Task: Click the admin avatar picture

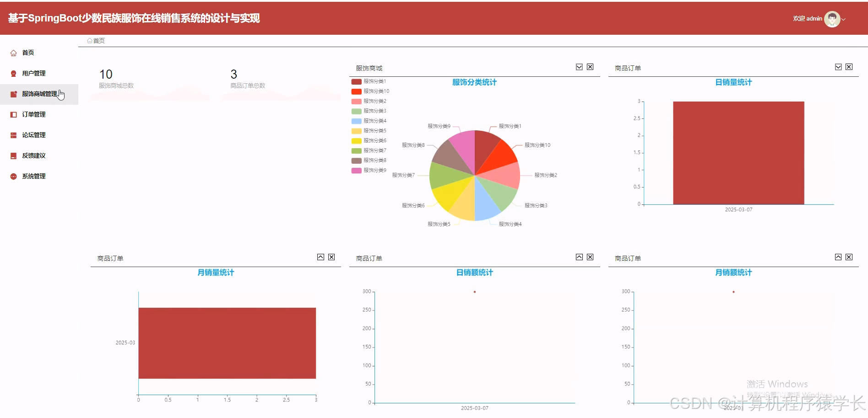Action: tap(832, 19)
